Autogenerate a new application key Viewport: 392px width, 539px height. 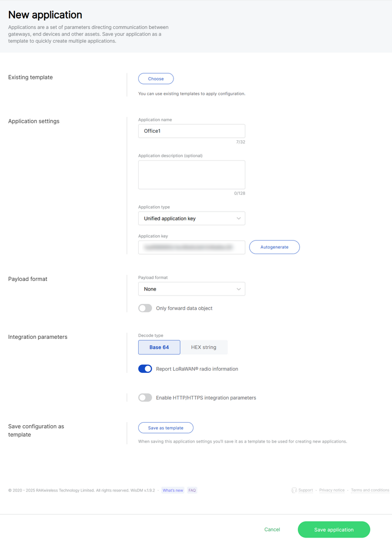(x=274, y=247)
